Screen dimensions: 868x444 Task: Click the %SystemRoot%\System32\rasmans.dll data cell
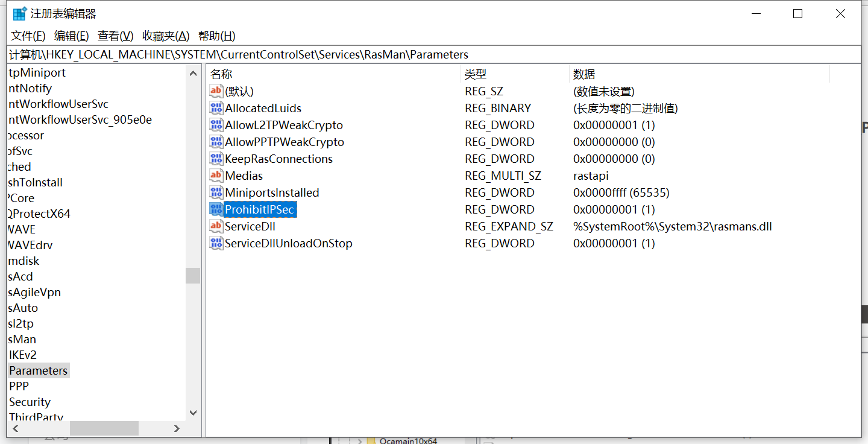[x=673, y=226]
